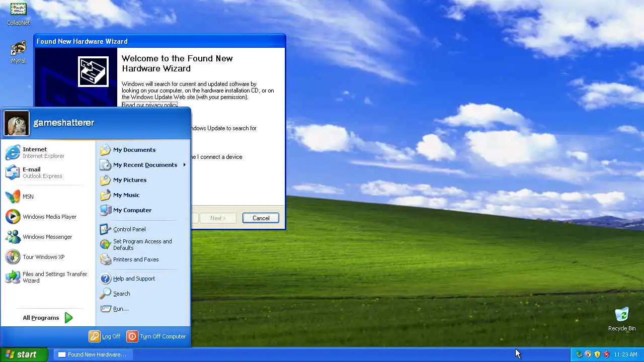
Task: Click Cancel in the hardware wizard
Action: [x=261, y=218]
